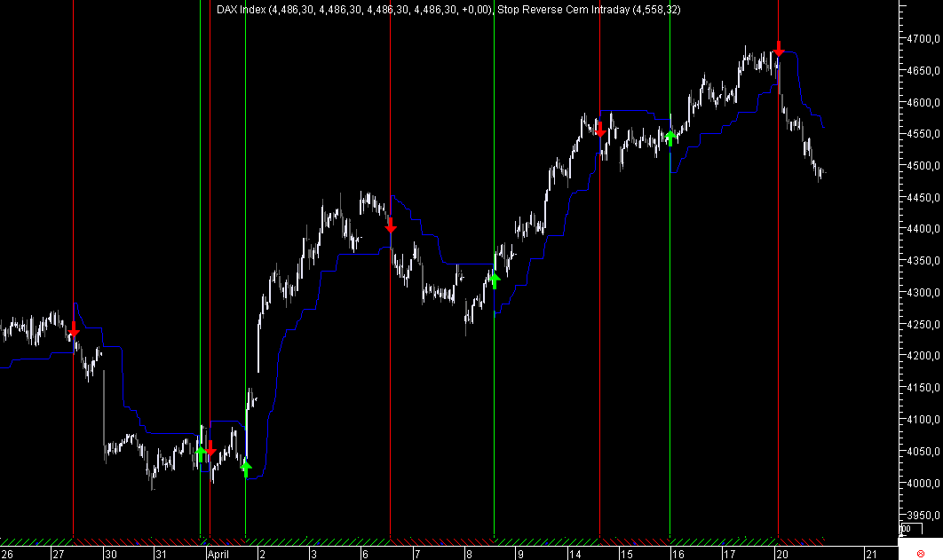Click the green buy arrow before April
The image size is (943, 560).
coord(201,454)
